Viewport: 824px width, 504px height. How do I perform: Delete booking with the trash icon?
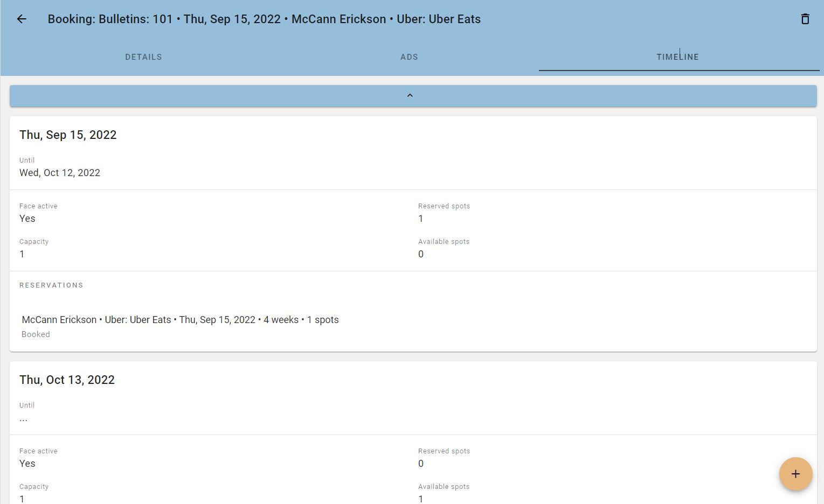click(x=805, y=19)
